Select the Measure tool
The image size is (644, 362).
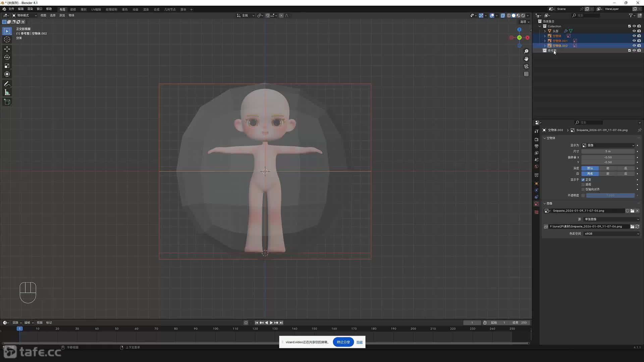click(7, 92)
